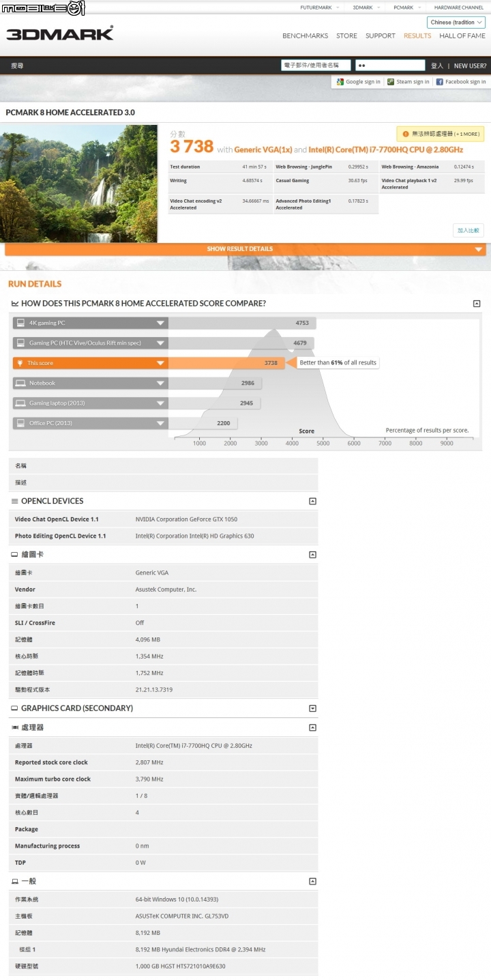This screenshot has width=491, height=980.
Task: Click driver version 21.21.13.7319 value
Action: click(154, 690)
